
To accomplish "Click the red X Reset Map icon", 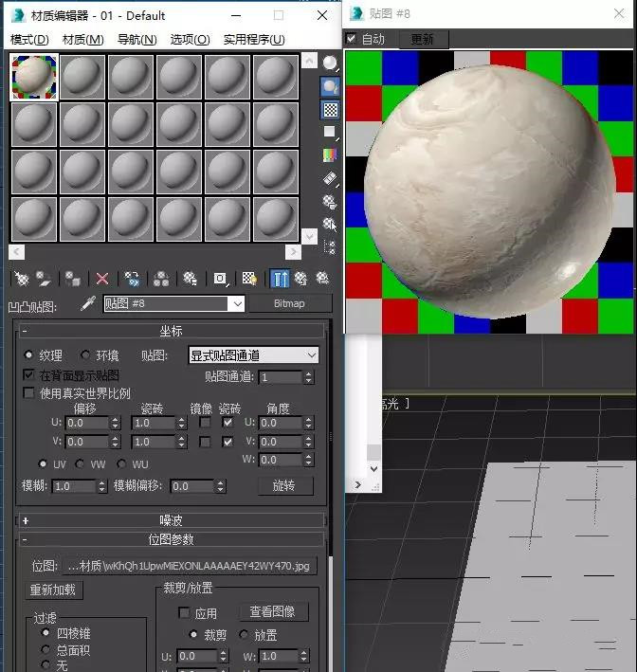I will point(102,279).
